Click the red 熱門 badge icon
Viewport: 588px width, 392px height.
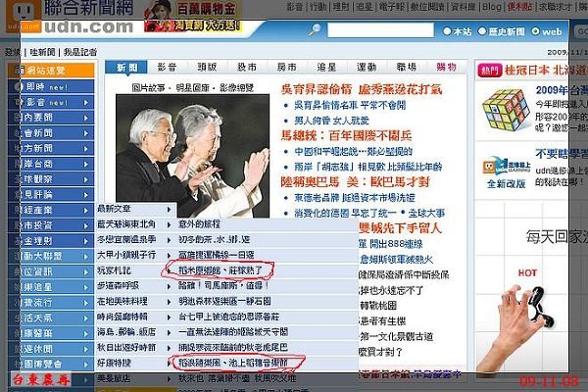click(489, 71)
